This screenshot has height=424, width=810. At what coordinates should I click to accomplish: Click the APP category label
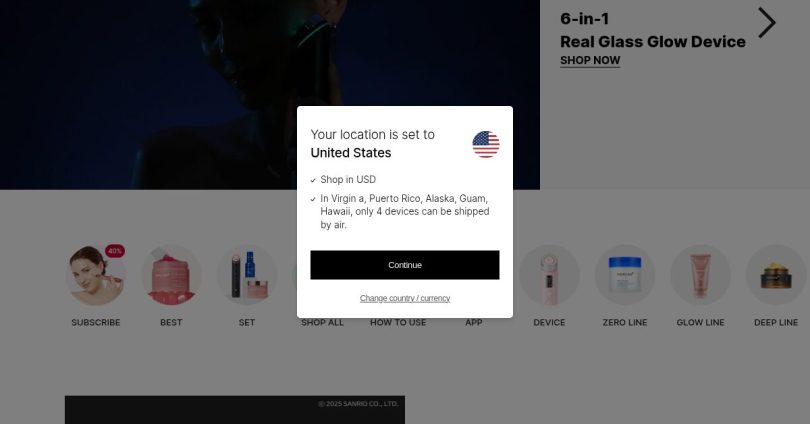pos(473,323)
